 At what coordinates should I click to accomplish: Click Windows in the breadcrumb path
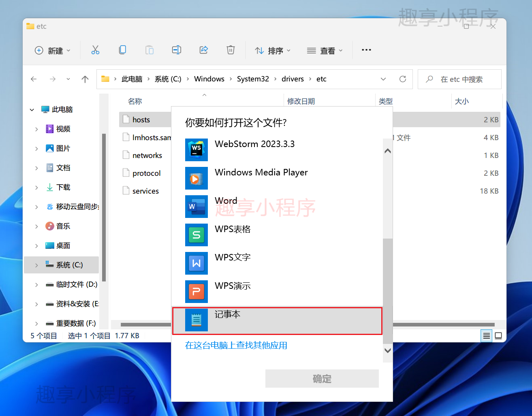click(209, 79)
